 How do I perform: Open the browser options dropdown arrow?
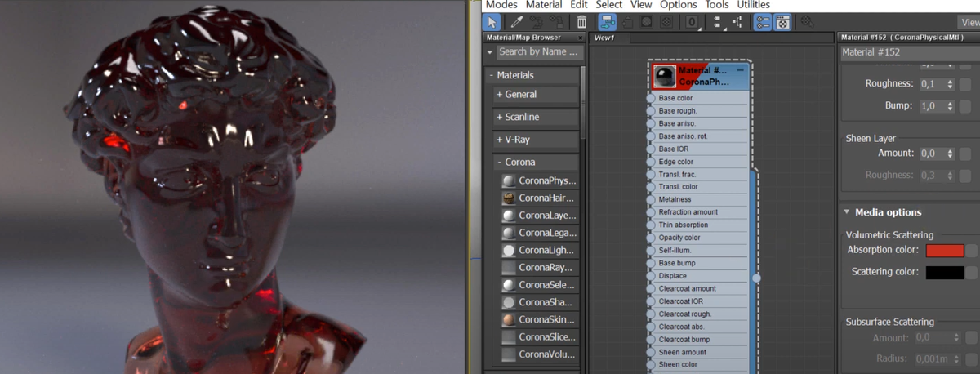(x=490, y=51)
